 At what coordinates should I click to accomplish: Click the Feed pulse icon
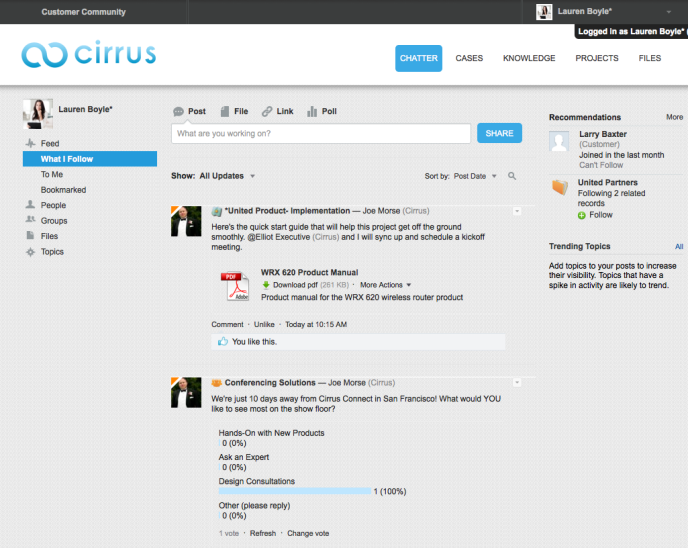[x=30, y=143]
